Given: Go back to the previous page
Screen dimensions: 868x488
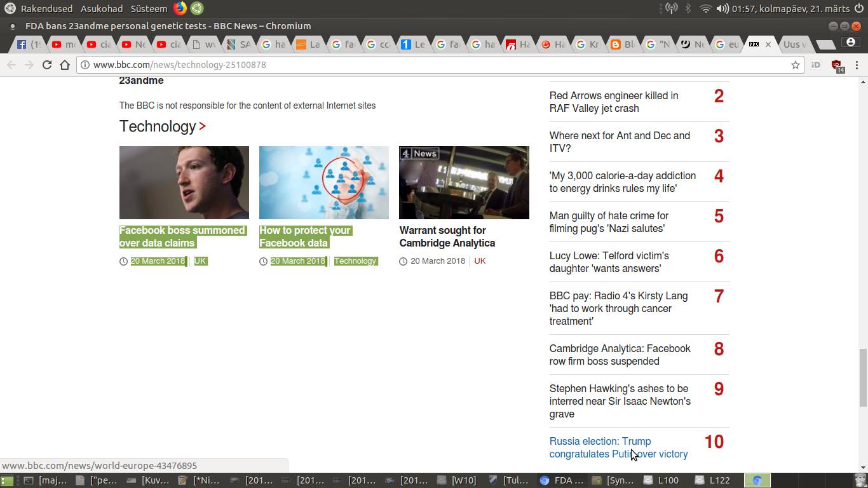Looking at the screenshot, I should (11, 65).
